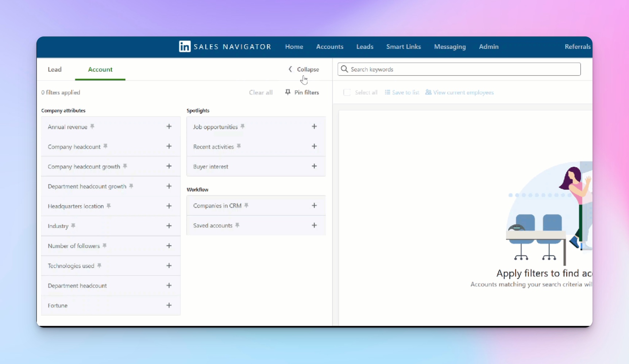
Task: Pin the Companies in CRM filter
Action: click(247, 205)
